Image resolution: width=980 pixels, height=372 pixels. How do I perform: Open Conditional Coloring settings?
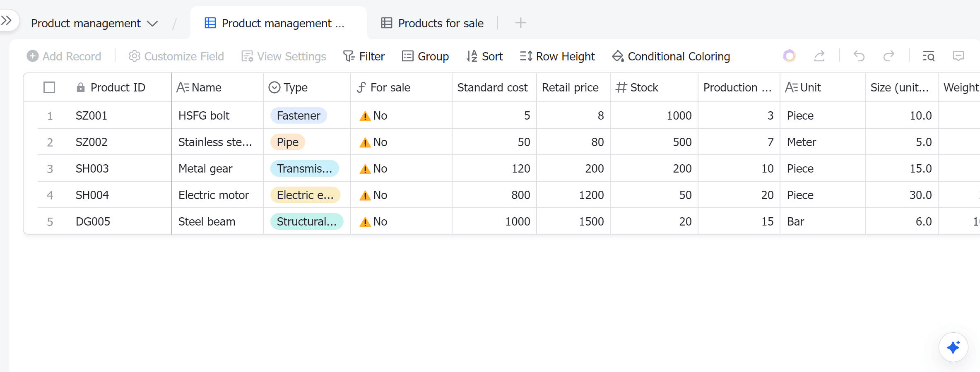click(x=671, y=56)
